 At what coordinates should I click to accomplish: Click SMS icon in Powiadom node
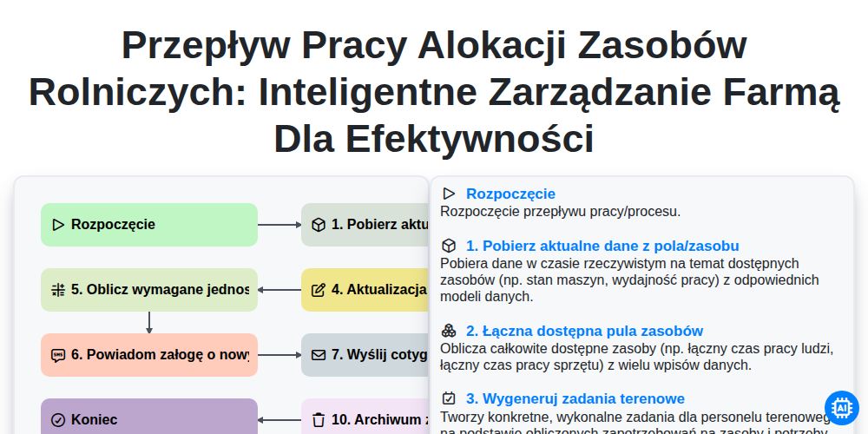click(x=58, y=355)
